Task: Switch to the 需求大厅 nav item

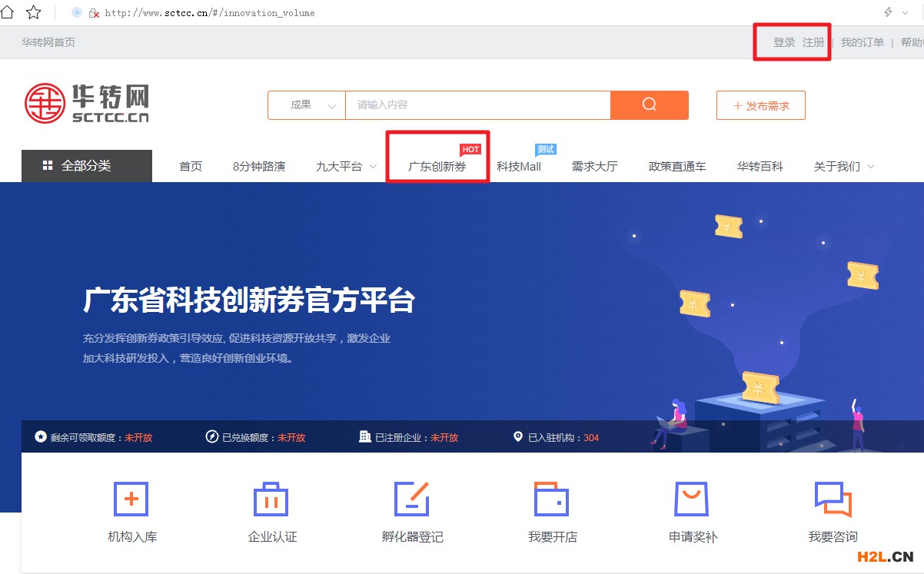Action: pos(595,165)
